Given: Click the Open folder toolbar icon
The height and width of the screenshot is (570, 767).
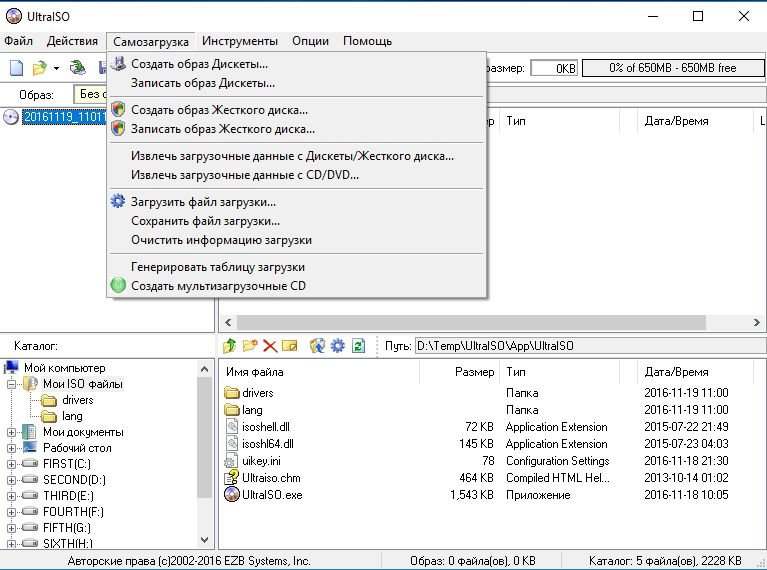Looking at the screenshot, I should point(40,68).
